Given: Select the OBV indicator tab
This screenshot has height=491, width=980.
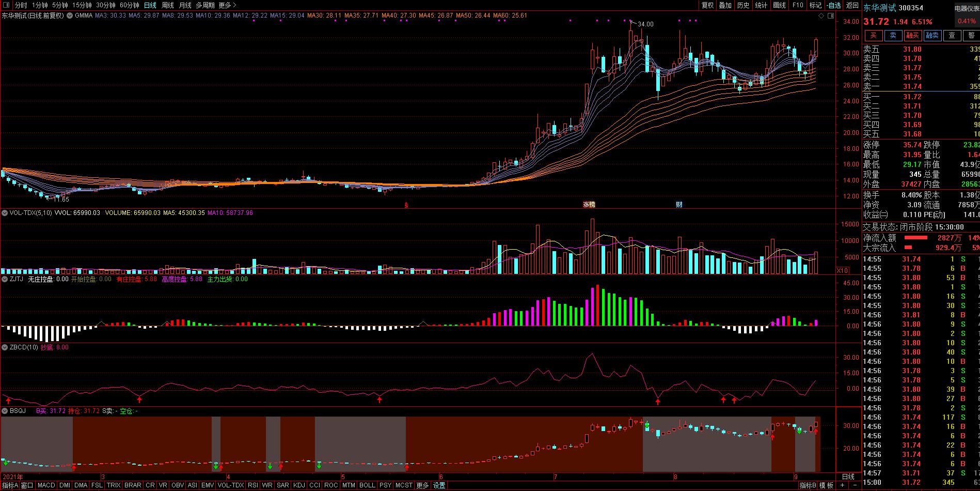Looking at the screenshot, I should (x=178, y=485).
